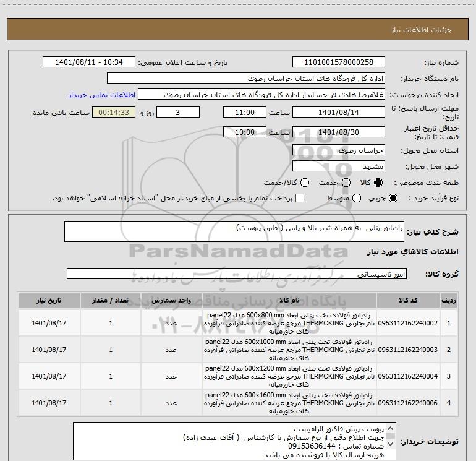
Task: Click the buyer notes text area
Action: tap(234, 441)
